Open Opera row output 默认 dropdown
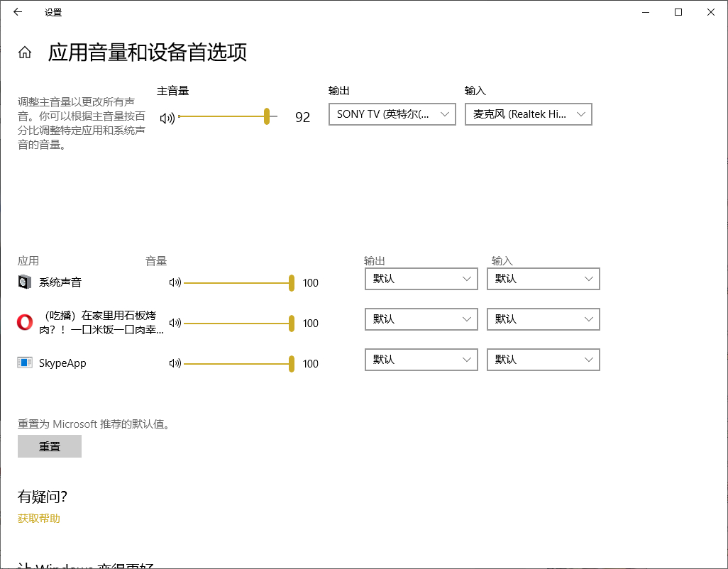The height and width of the screenshot is (569, 728). pos(421,319)
